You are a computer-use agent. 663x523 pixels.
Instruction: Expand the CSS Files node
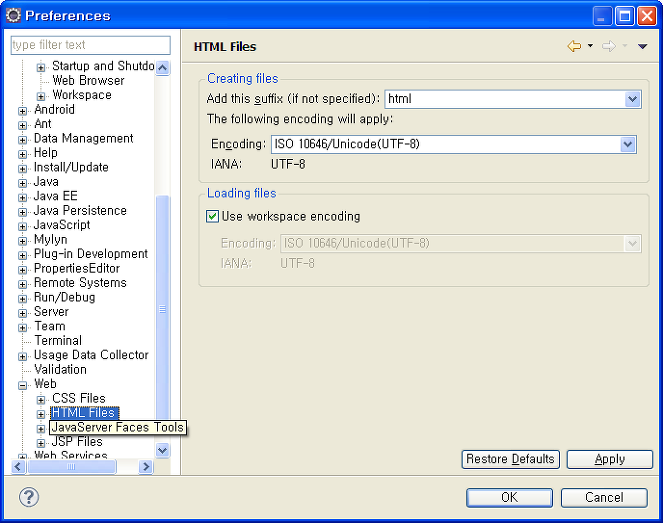(41, 400)
